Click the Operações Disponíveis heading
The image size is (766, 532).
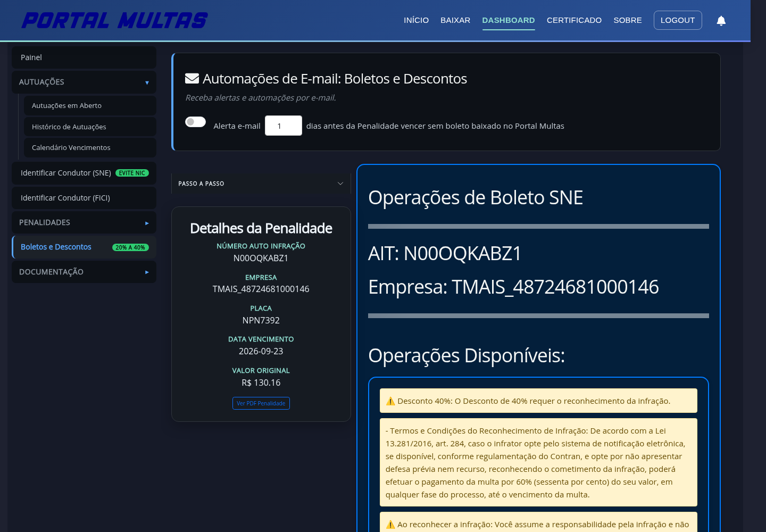pos(467,355)
